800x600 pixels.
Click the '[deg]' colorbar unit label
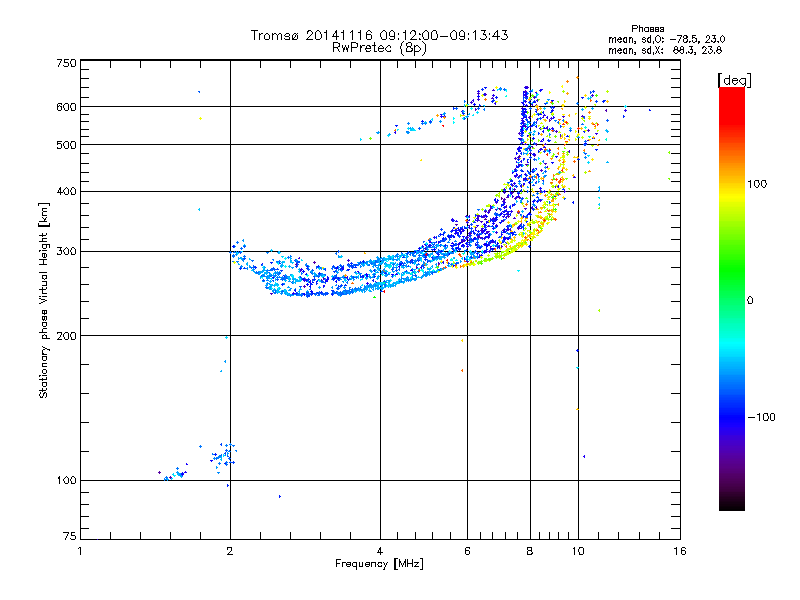point(734,81)
